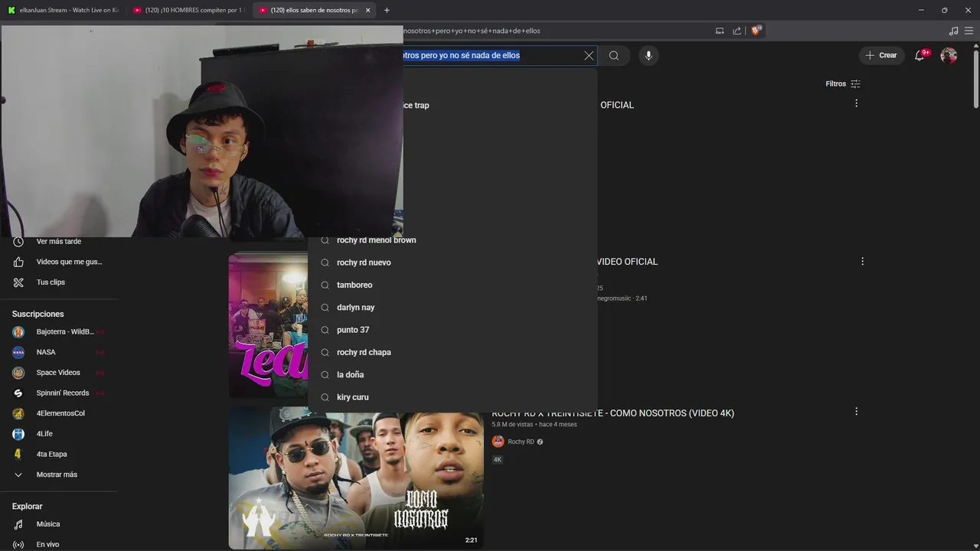Clear the YouTube search box text
Screen dimensions: 980x551
pyautogui.click(x=589, y=55)
